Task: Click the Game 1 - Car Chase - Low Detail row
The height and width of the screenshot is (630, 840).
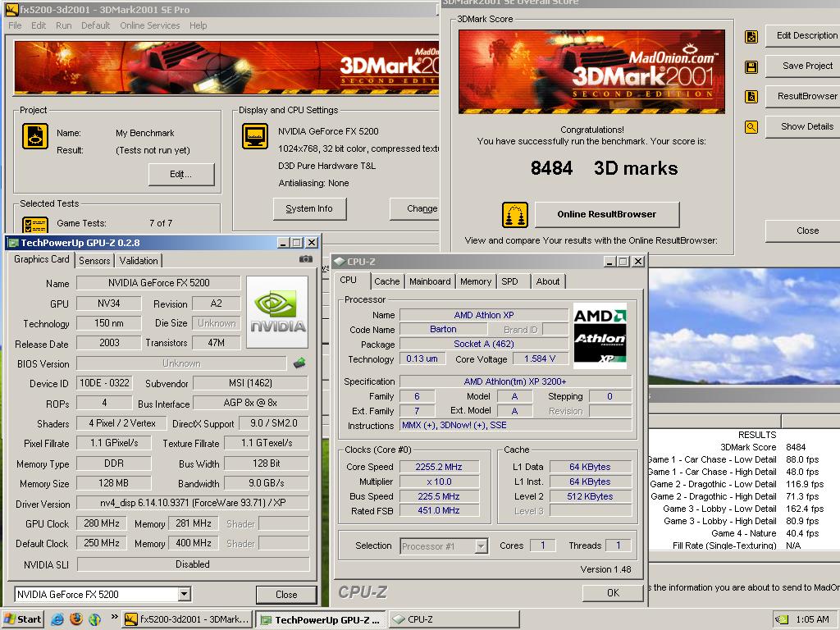Action: coord(745,459)
